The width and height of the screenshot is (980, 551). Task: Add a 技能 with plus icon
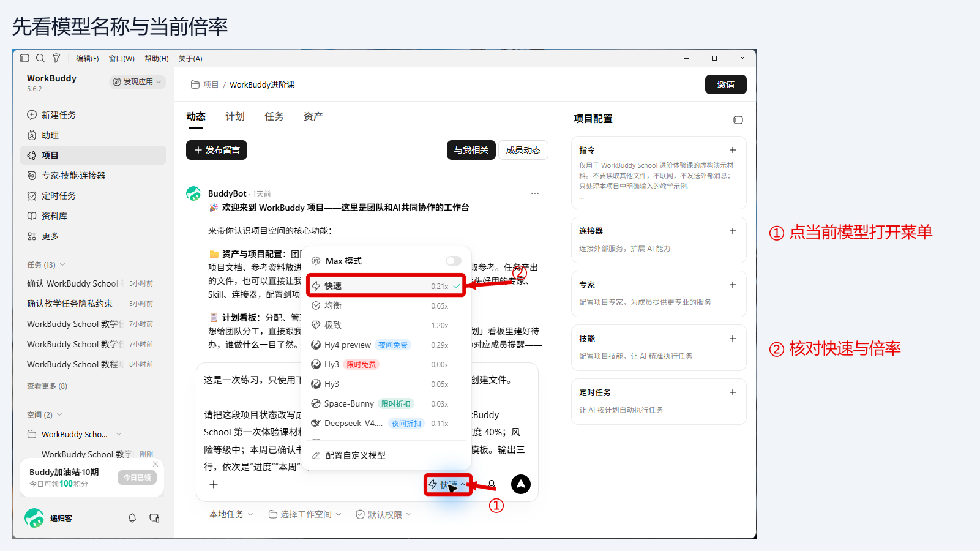tap(733, 339)
